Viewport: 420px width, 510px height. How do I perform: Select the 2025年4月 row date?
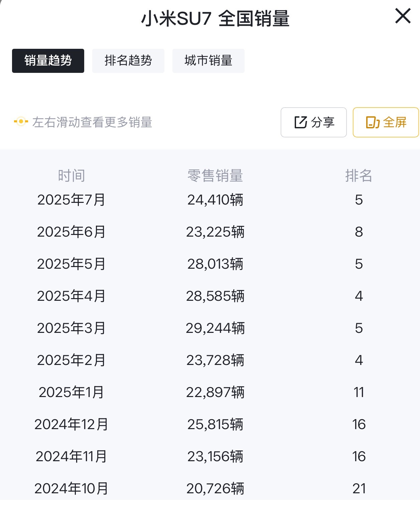pyautogui.click(x=72, y=296)
